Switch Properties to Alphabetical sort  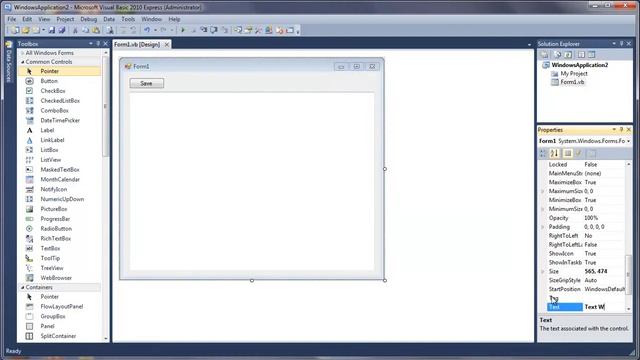pos(554,153)
